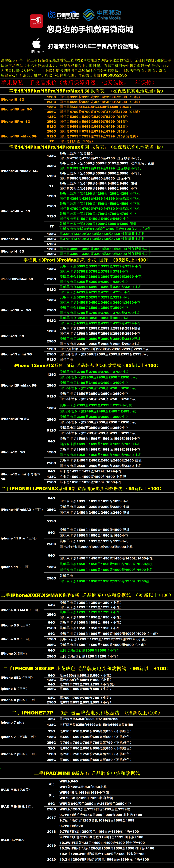This screenshot has width=174, height=868.
Task: Click the China Mobile logo
Action: [102, 15]
